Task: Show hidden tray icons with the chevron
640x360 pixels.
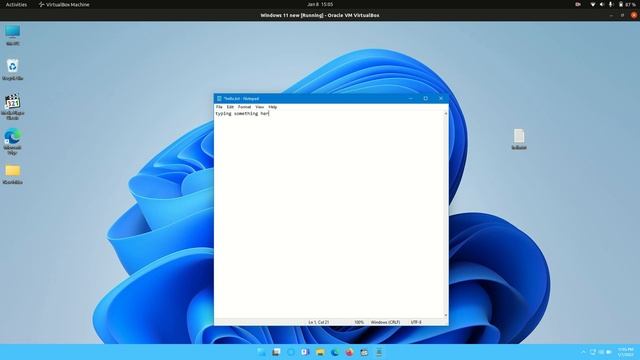Action: (x=583, y=352)
